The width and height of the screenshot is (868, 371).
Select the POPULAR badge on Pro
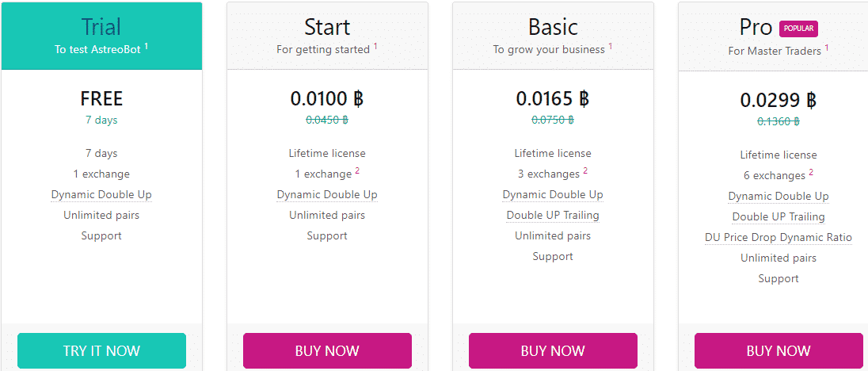click(x=798, y=29)
